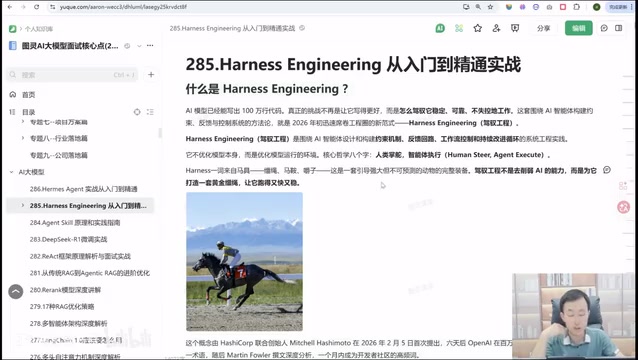Add a comment on the Harness paragraph
638x360 pixels.
point(607,170)
